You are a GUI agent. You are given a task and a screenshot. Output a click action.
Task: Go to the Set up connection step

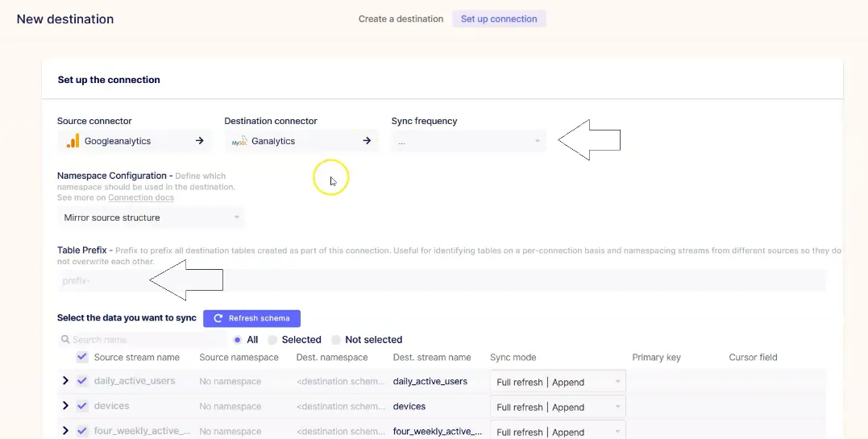499,19
